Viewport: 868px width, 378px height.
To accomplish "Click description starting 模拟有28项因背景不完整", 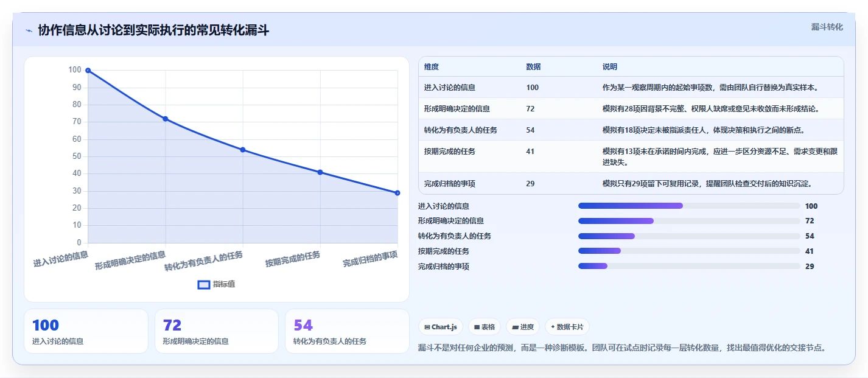I will 711,109.
